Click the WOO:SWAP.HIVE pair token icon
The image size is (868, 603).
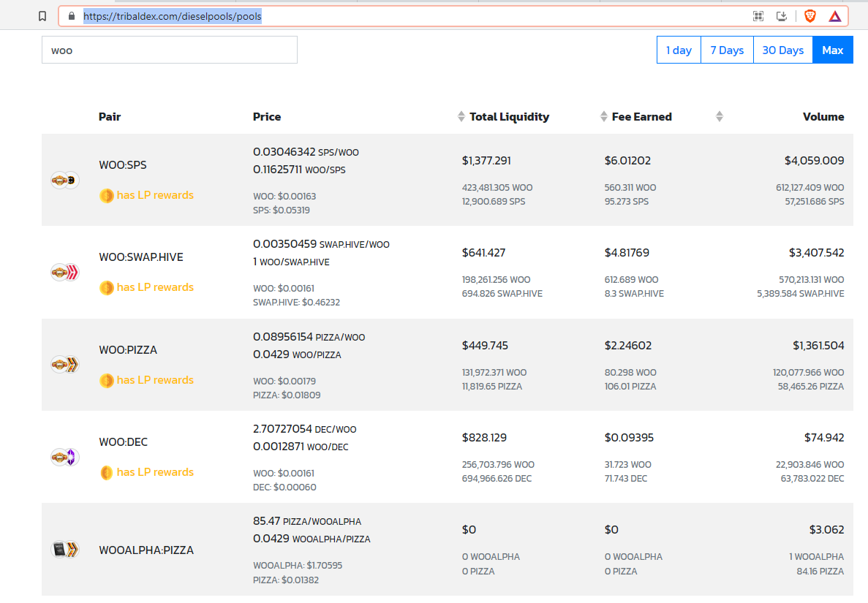pyautogui.click(x=65, y=272)
